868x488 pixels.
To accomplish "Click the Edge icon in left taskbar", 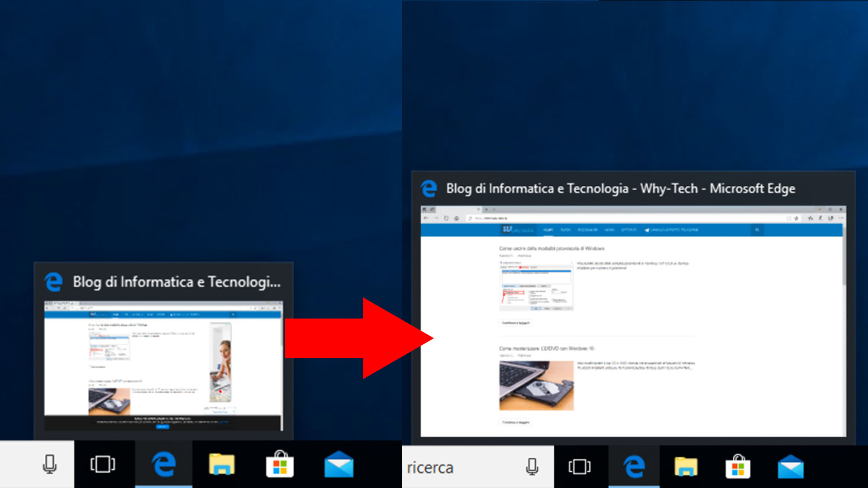I will [164, 464].
